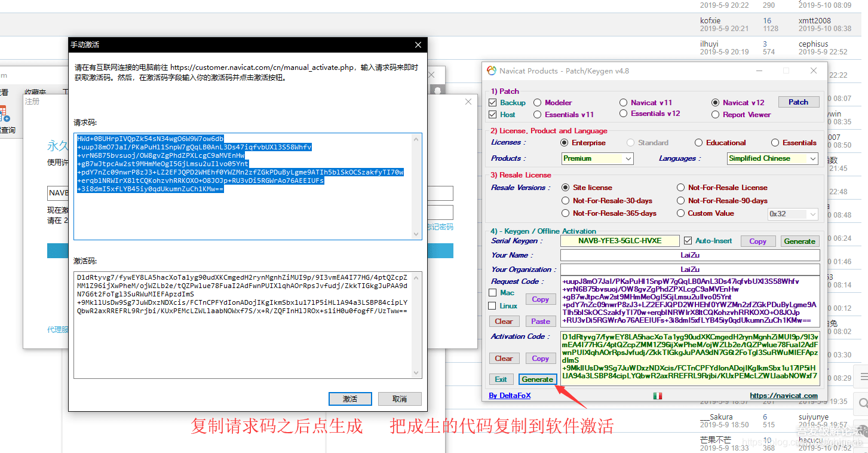This screenshot has width=868, height=453.
Task: Open the By DeltaFoX link
Action: tap(510, 396)
